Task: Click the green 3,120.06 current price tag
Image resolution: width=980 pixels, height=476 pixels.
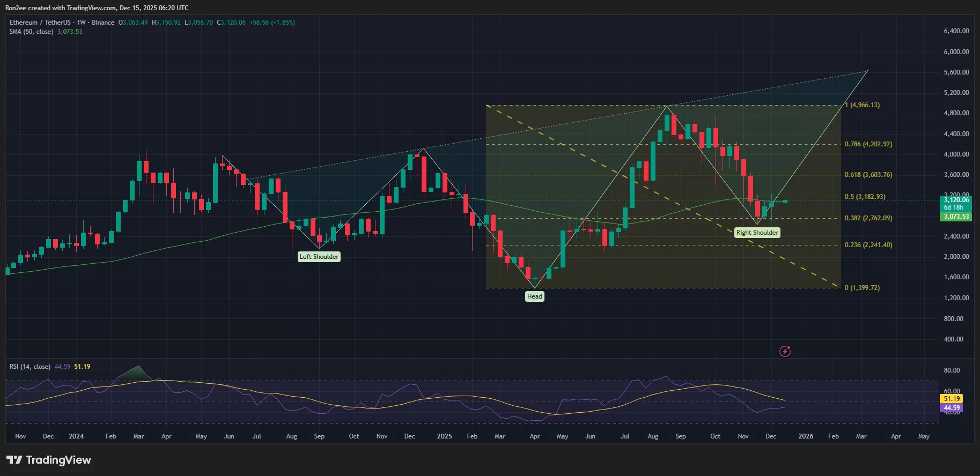Action: pos(956,200)
